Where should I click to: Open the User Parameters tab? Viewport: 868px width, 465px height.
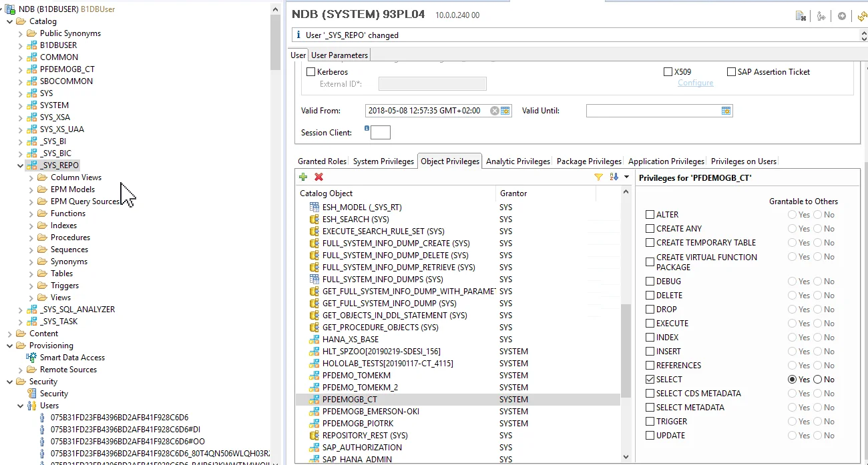click(x=339, y=55)
